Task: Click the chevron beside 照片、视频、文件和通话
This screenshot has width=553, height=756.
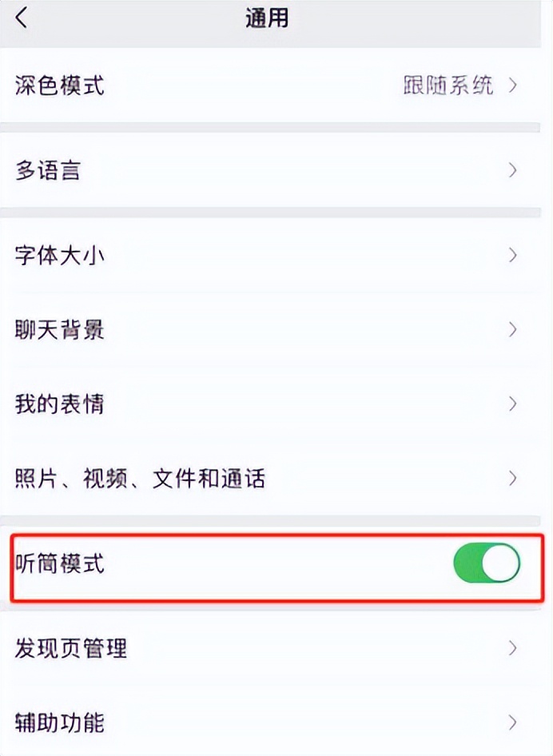Action: coord(513,479)
